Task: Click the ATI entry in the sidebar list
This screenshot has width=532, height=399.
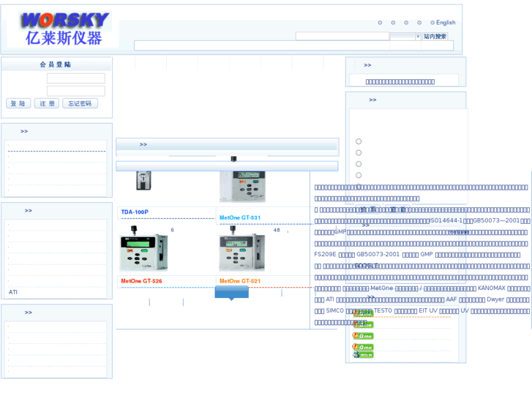Action: (x=13, y=292)
